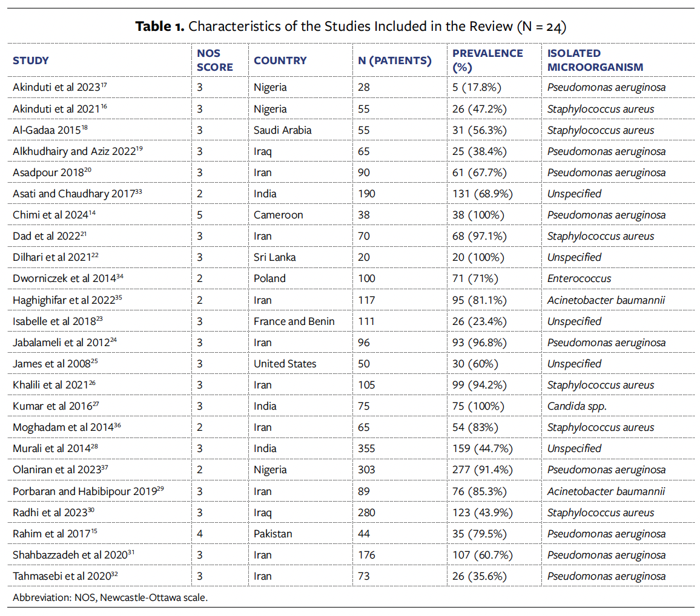Click the Newcastle-Ottawa scale abbreviation footnote
The height and width of the screenshot is (616, 700).
(x=110, y=598)
